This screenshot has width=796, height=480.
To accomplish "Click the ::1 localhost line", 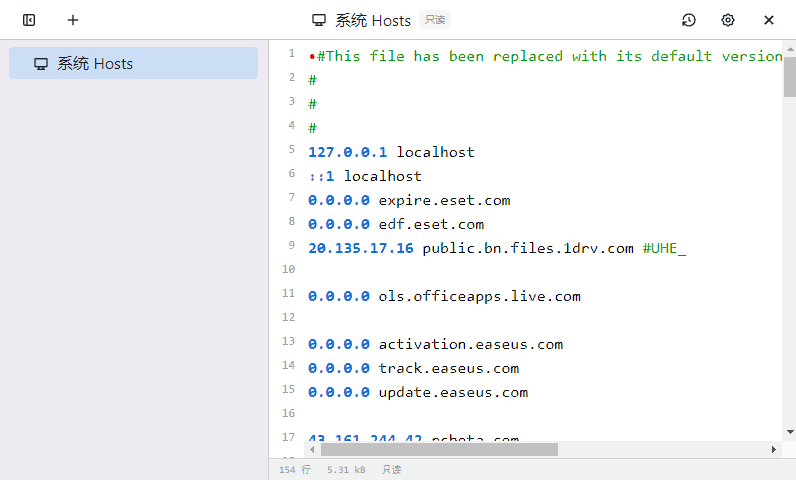I will (365, 176).
